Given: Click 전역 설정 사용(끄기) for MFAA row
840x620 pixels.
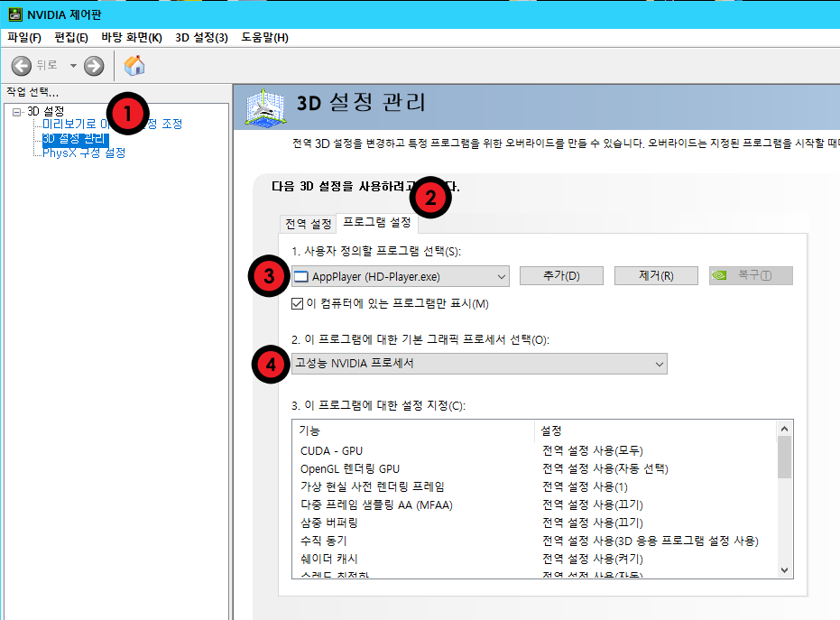Looking at the screenshot, I should [593, 504].
